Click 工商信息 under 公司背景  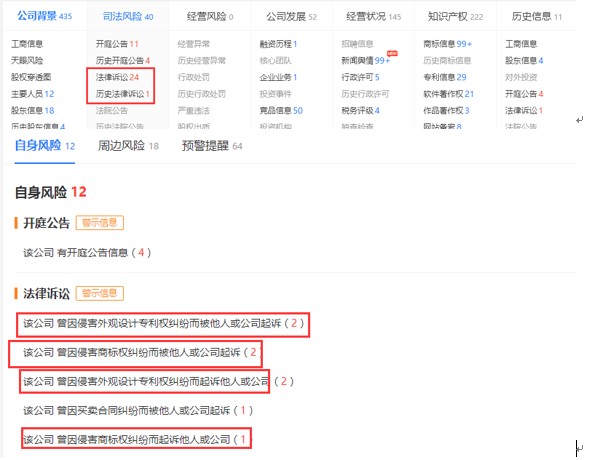tap(27, 44)
